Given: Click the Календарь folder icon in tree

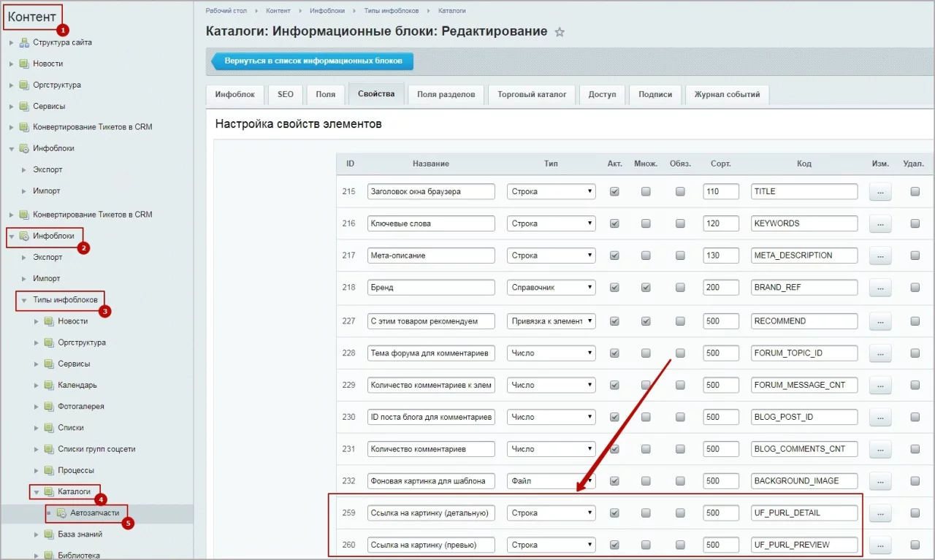Looking at the screenshot, I should 49,386.
